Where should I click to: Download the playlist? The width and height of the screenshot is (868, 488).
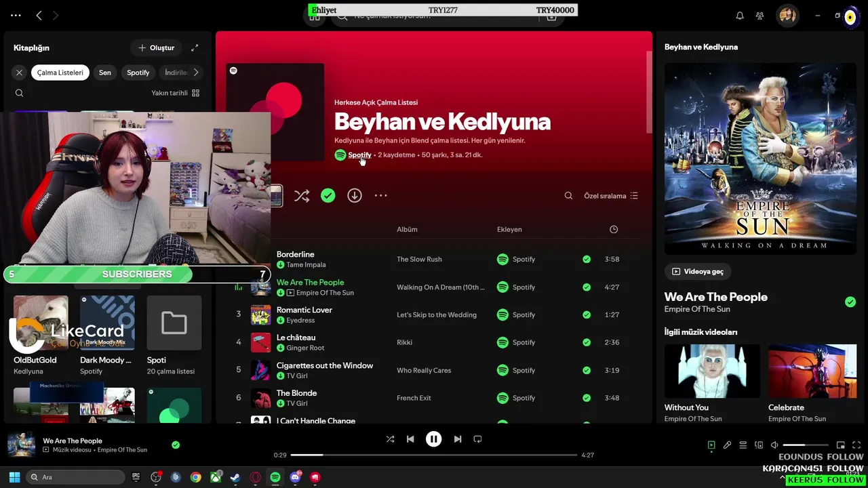tap(354, 195)
